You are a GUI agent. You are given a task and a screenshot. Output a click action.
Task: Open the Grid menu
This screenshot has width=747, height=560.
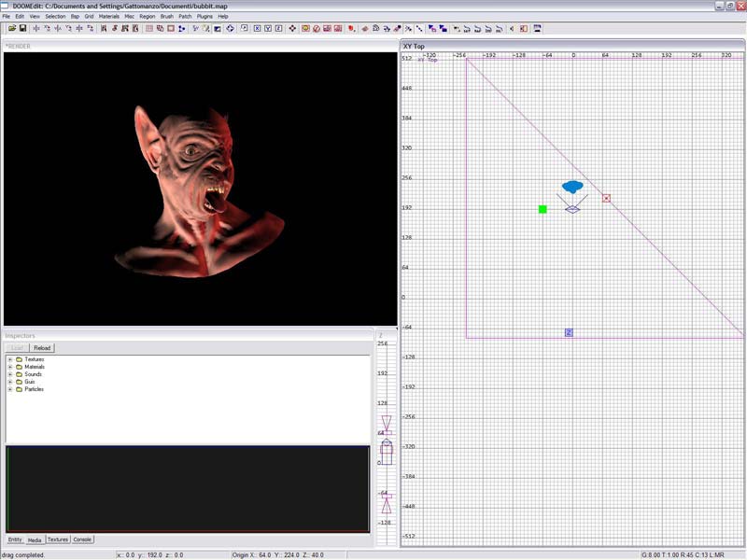tap(89, 16)
